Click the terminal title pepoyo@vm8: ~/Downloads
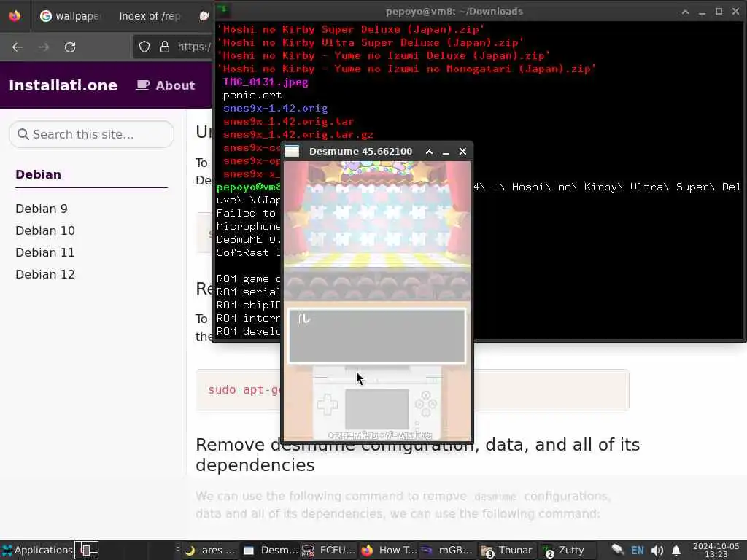Viewport: 747px width, 560px height. click(454, 12)
